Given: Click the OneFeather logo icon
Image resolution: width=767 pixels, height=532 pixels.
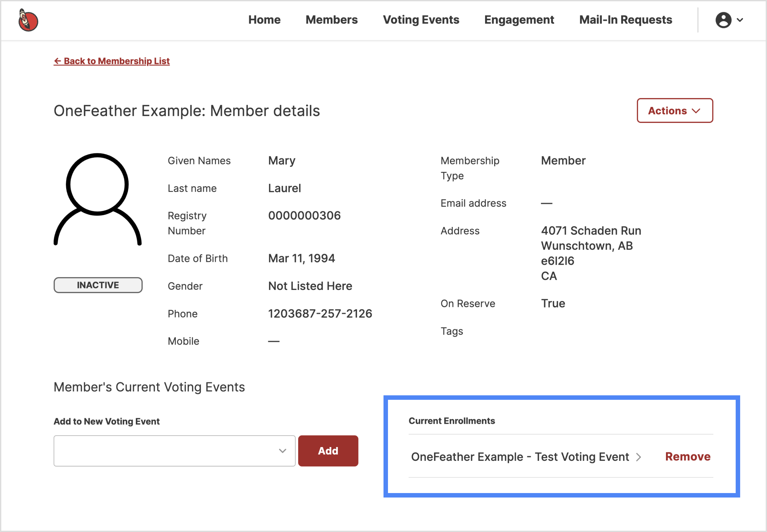Looking at the screenshot, I should coord(28,20).
